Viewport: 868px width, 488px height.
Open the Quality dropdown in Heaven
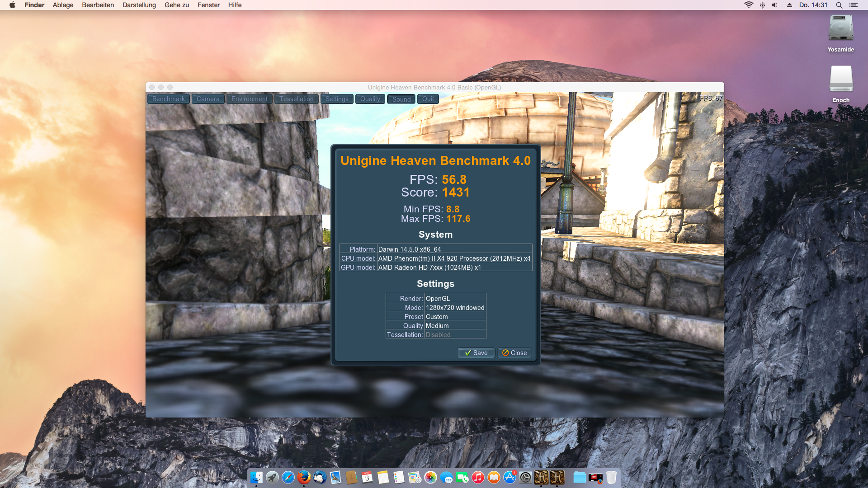point(370,99)
